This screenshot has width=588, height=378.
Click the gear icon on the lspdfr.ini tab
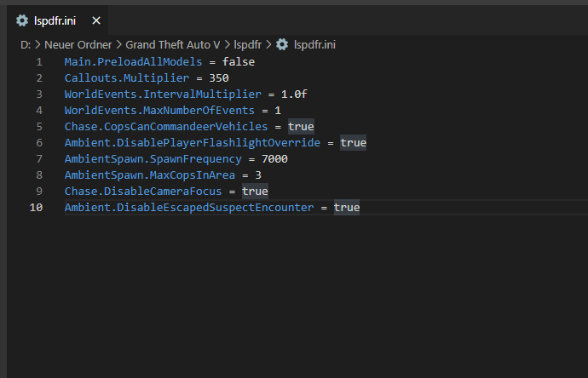(22, 20)
